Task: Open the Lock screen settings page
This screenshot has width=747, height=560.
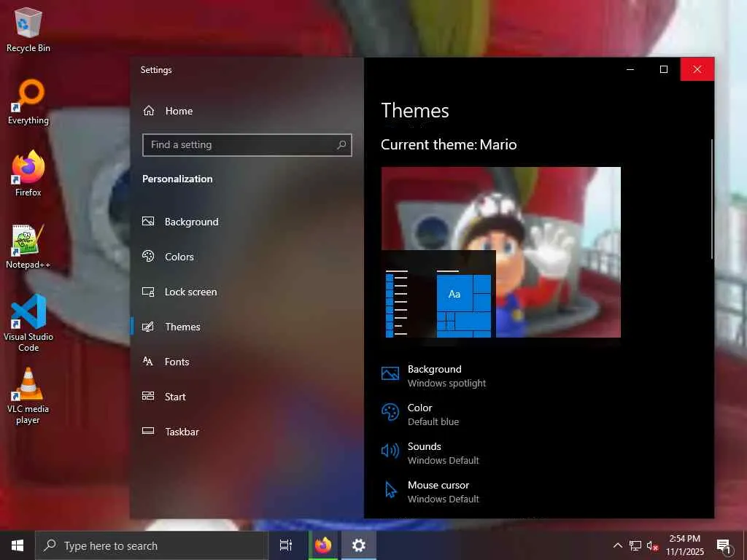Action: pyautogui.click(x=247, y=292)
